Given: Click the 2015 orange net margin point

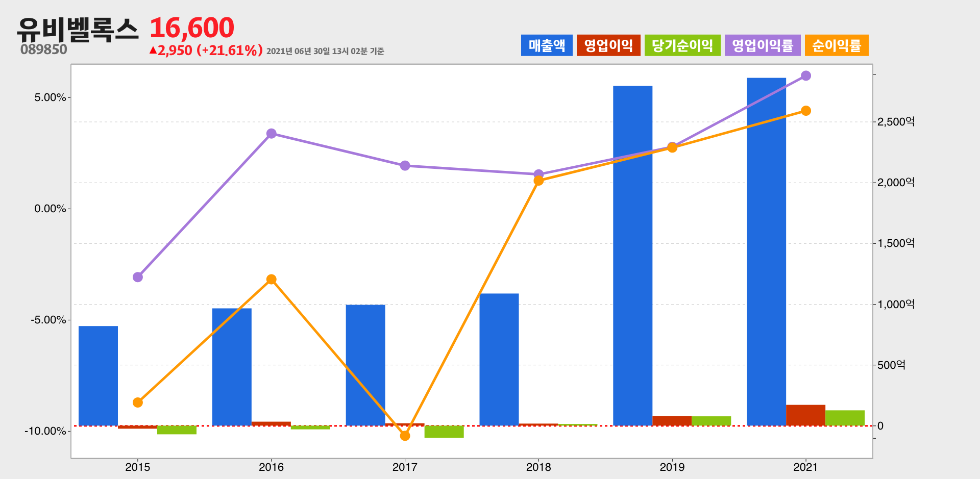Looking at the screenshot, I should click(138, 402).
